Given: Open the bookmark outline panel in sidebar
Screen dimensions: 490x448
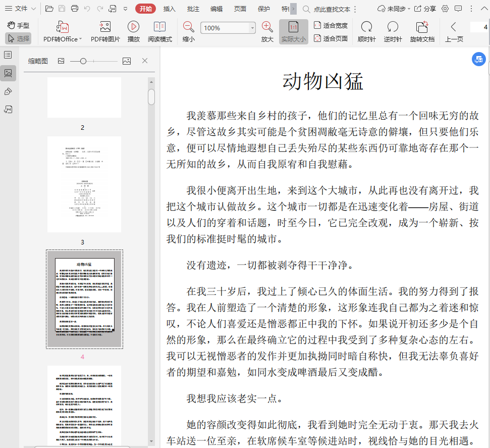Looking at the screenshot, I should 8,55.
